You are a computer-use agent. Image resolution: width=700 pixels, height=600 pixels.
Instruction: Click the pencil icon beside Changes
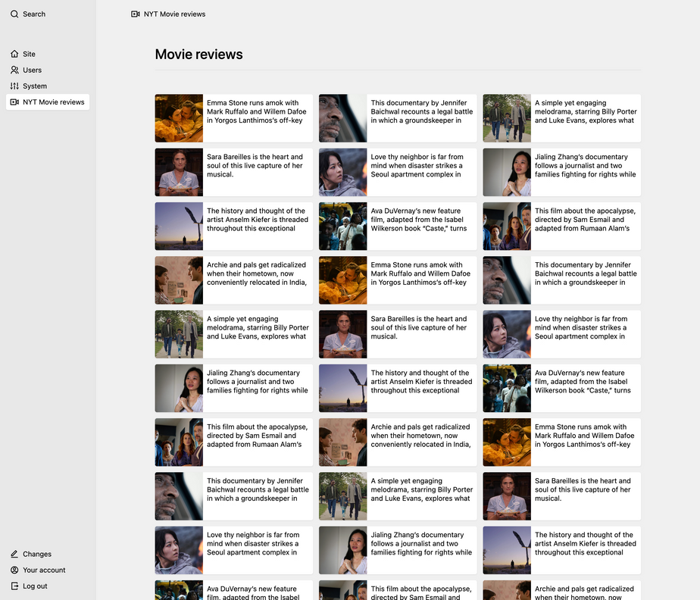(x=14, y=554)
